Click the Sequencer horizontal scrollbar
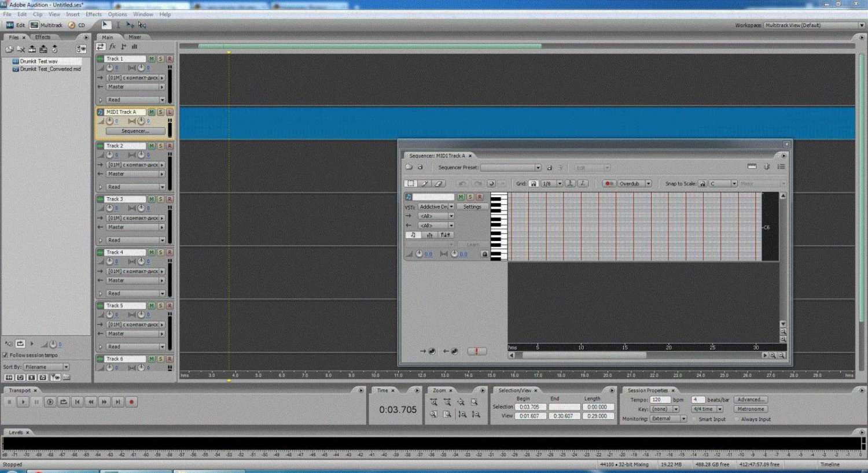Screen dimensions: 868x473 584,356
